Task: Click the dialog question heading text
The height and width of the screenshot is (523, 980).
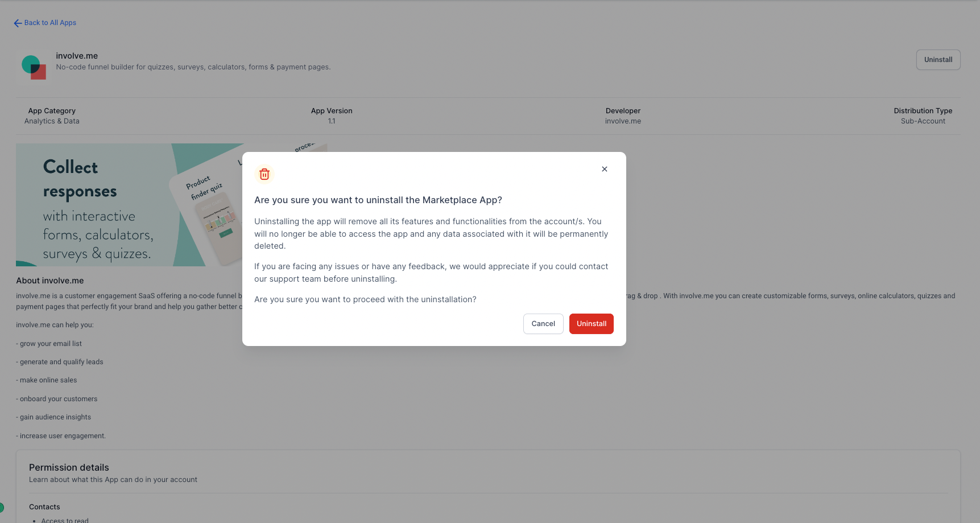Action: (x=378, y=200)
